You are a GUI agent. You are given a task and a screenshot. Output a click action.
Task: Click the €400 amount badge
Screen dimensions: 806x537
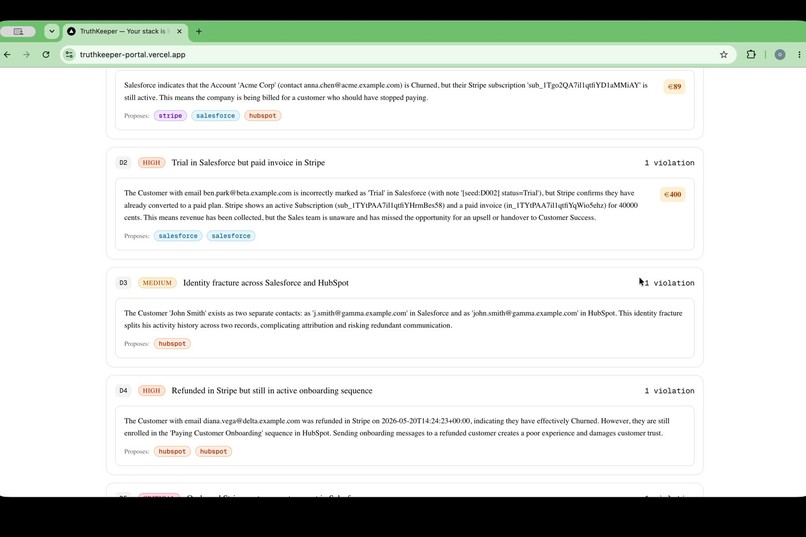(x=672, y=194)
